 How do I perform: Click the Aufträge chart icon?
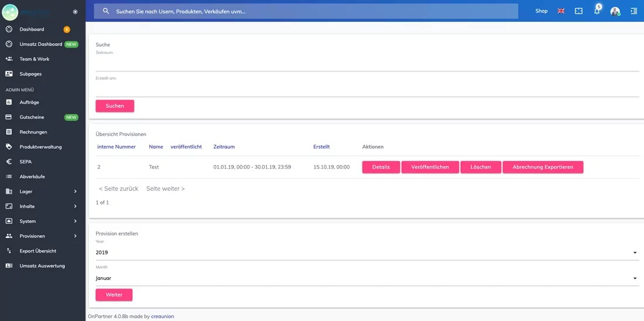point(9,103)
